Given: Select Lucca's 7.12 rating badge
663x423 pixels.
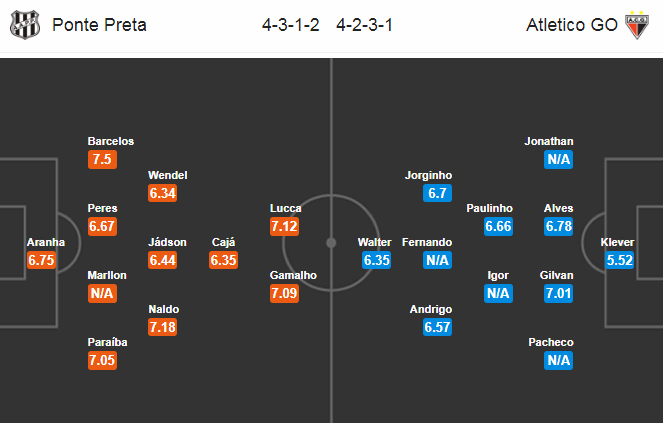Looking at the screenshot, I should (285, 226).
